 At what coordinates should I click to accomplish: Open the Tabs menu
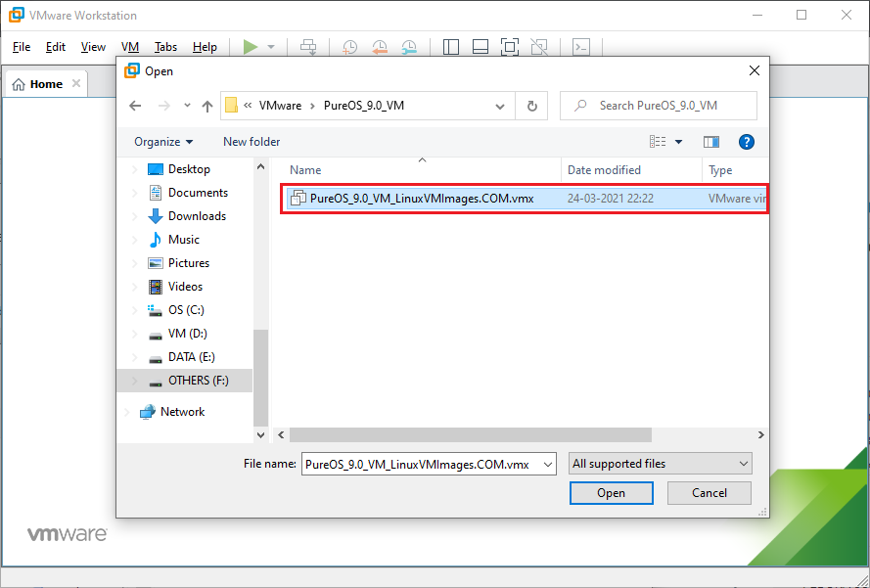[166, 47]
